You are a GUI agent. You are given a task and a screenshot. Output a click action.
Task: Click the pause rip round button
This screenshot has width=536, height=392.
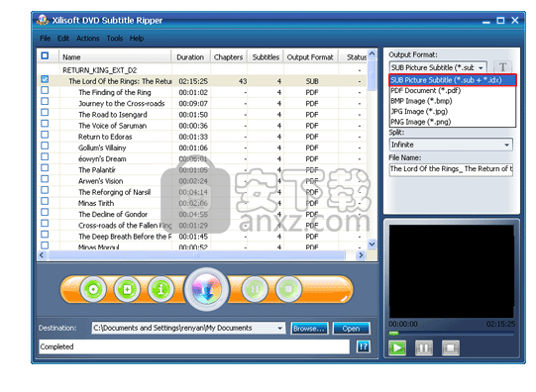tap(255, 290)
